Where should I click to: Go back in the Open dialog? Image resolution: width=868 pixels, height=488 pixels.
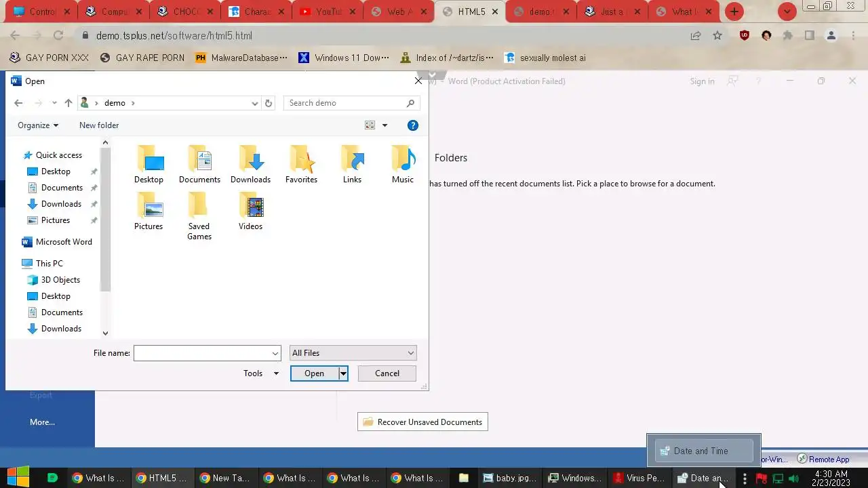(x=18, y=103)
